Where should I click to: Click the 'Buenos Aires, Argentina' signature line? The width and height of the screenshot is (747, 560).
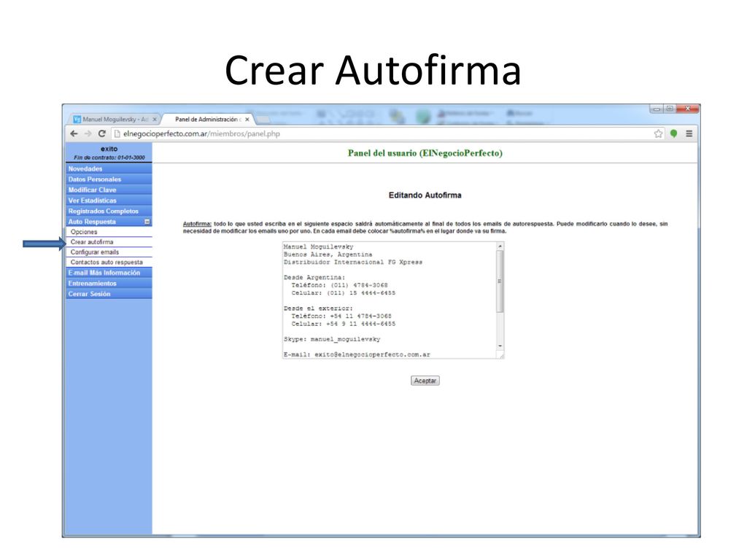click(x=328, y=254)
